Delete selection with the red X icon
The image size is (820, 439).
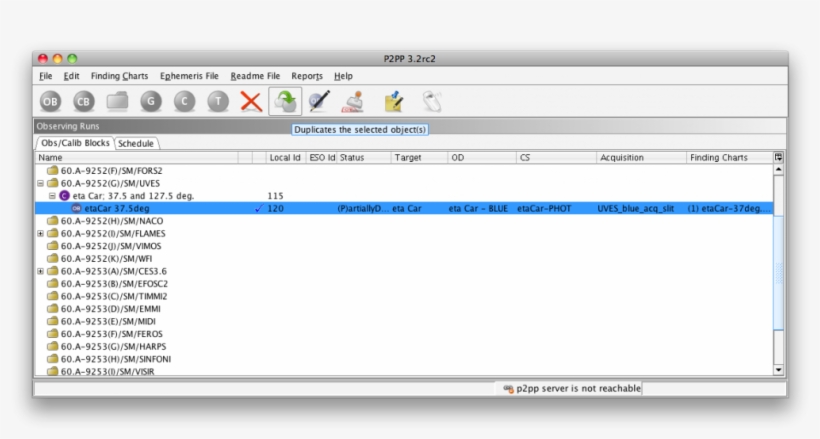tap(251, 101)
